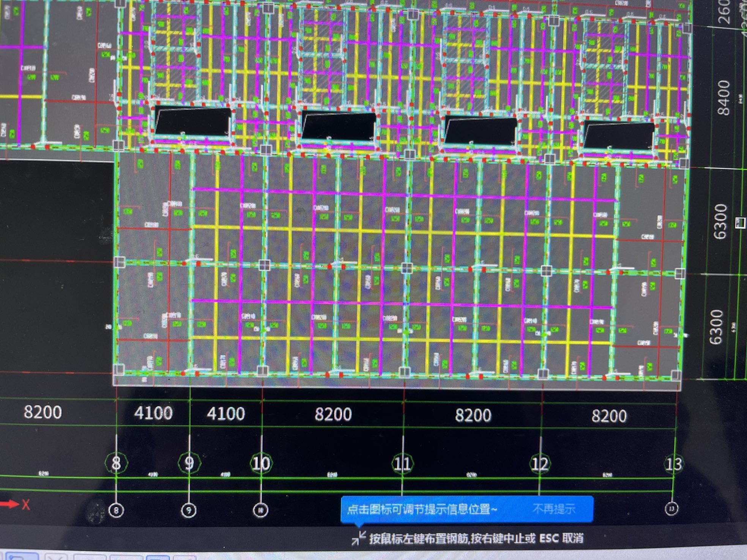This screenshot has width=747, height=560.
Task: Click the 4100 dimension between axes 8 and 9
Action: (x=153, y=413)
